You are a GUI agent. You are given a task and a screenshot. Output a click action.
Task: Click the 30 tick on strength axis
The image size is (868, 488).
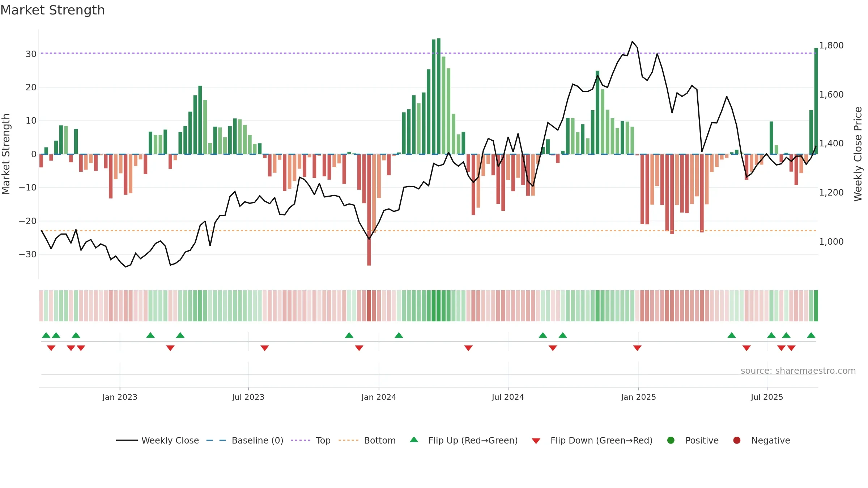[31, 54]
